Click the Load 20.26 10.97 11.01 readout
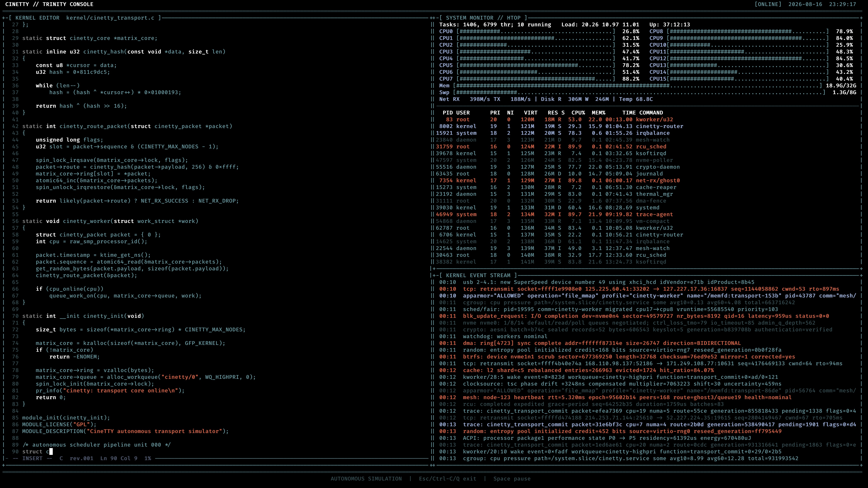 pos(600,25)
